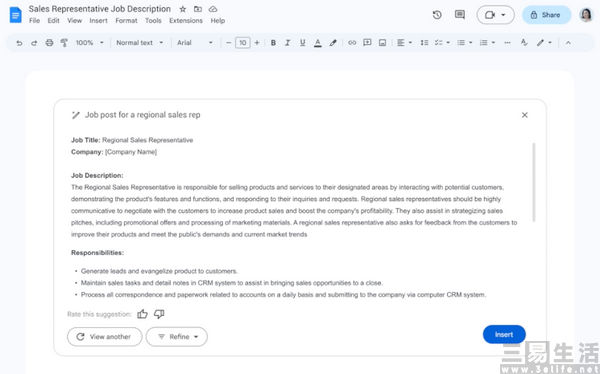
Task: Open version history clock icon
Action: (437, 15)
